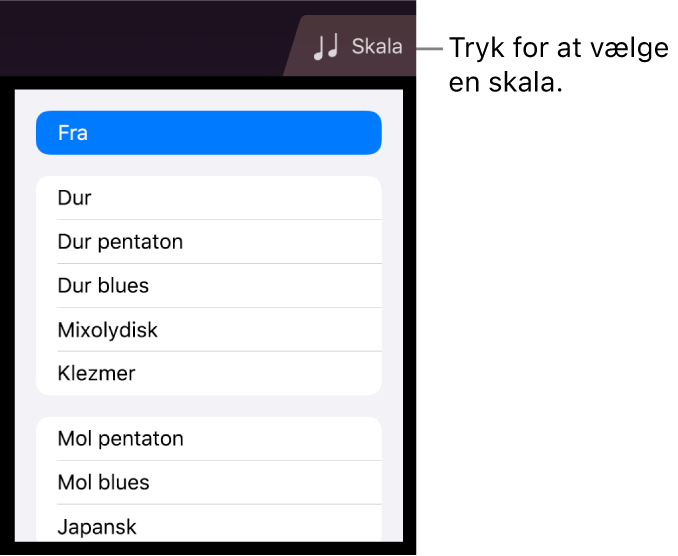
Task: Tap the Japansk row at list bottom
Action: (x=208, y=526)
